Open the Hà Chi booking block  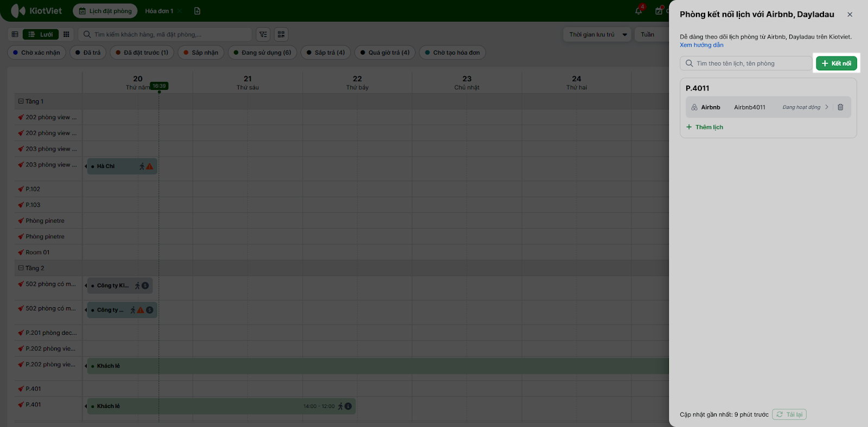(122, 166)
